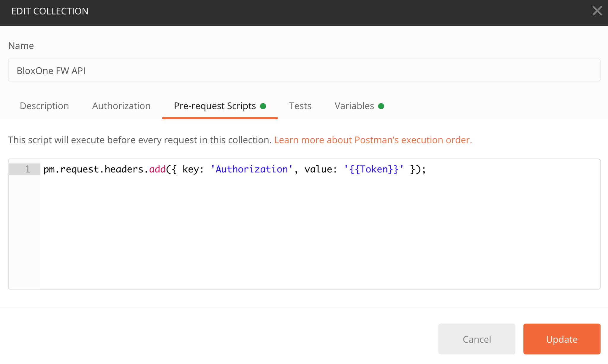Close the Edit Collection dialog
The image size is (608, 364).
[597, 11]
